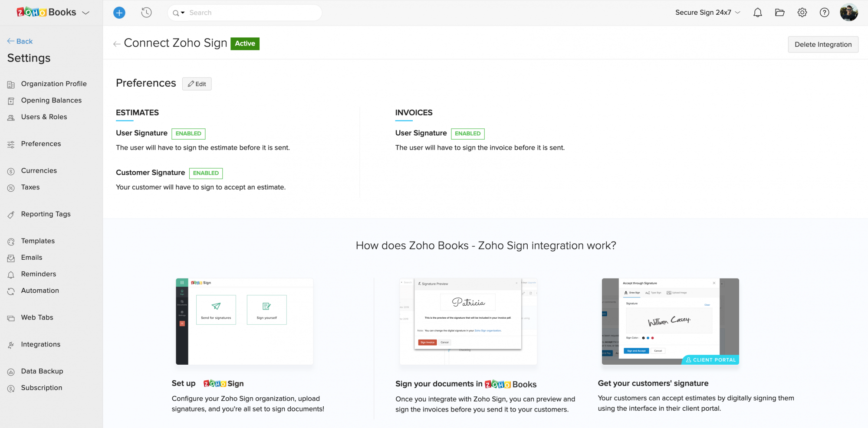Screen dimensions: 868x428
Task: Expand the organization selector Secure Sign 24x7
Action: coord(707,13)
